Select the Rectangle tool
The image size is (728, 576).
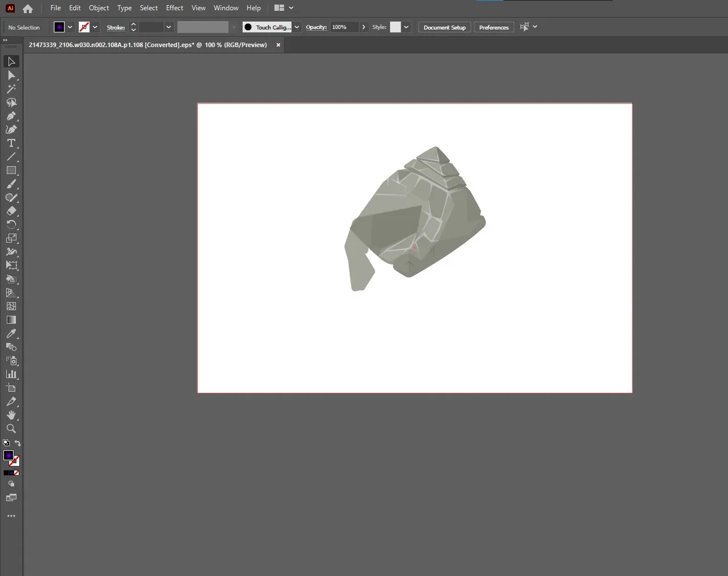(x=11, y=171)
